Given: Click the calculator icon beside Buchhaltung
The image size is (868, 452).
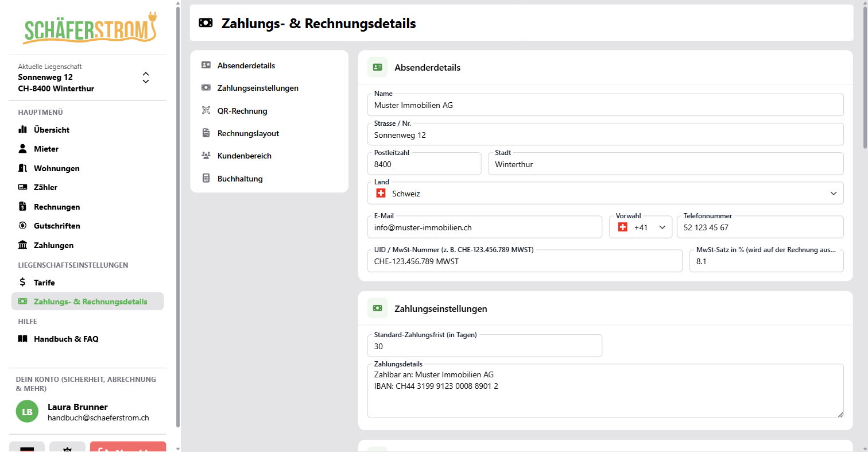Looking at the screenshot, I should (x=206, y=179).
